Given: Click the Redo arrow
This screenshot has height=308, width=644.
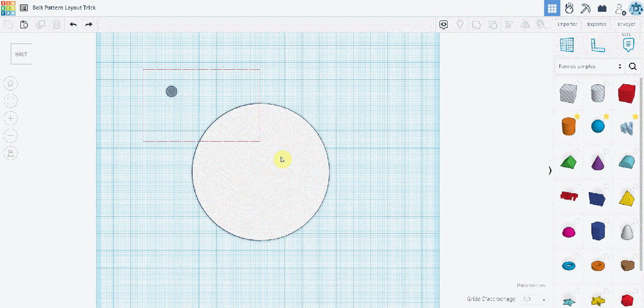Looking at the screenshot, I should pos(89,25).
